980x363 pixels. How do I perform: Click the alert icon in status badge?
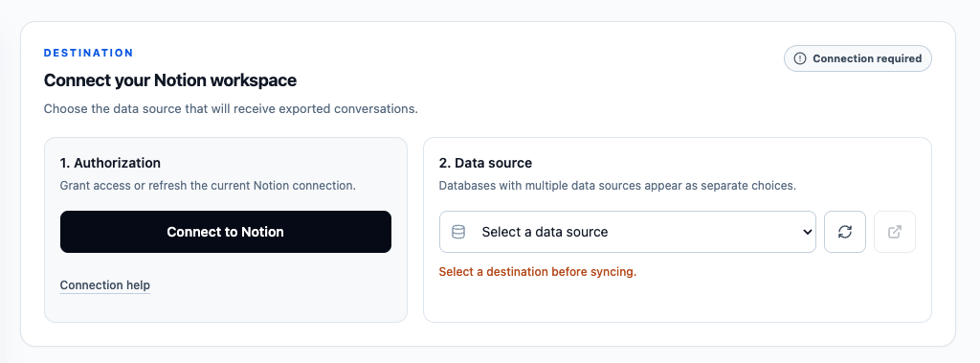(x=800, y=58)
